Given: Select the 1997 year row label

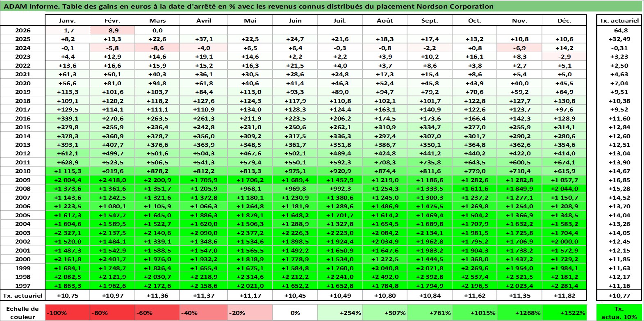Looking at the screenshot, I should pos(23,286).
